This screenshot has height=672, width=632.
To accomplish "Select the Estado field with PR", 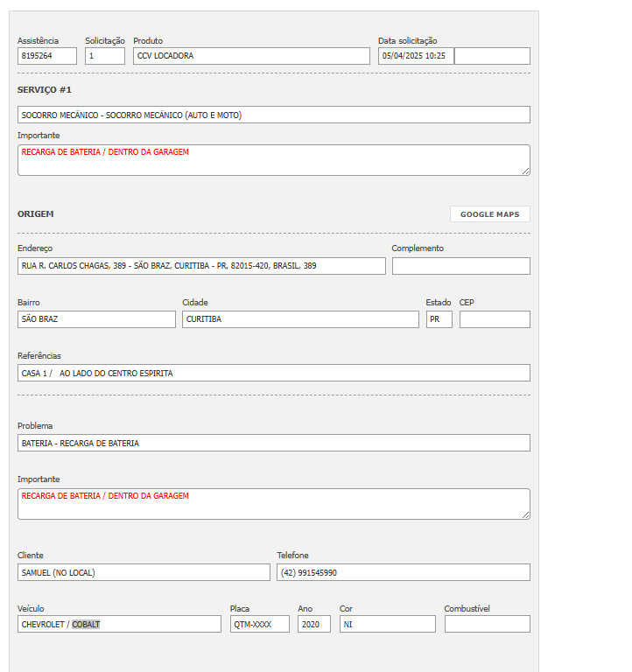I will (x=439, y=319).
